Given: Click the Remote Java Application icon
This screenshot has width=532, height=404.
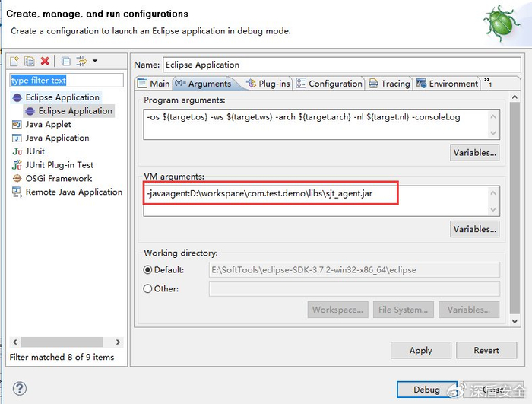Looking at the screenshot, I should [17, 192].
